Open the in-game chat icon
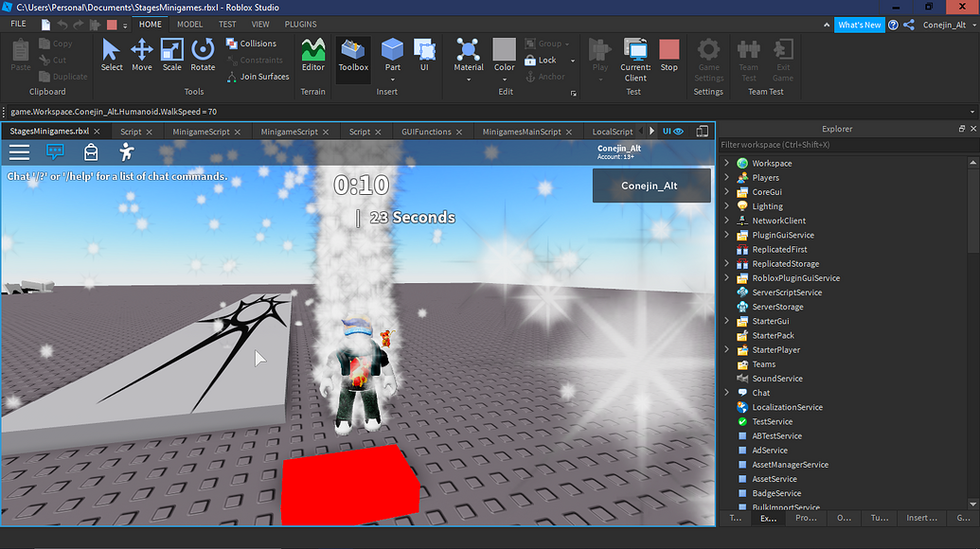Image resolution: width=980 pixels, height=549 pixels. pyautogui.click(x=55, y=151)
